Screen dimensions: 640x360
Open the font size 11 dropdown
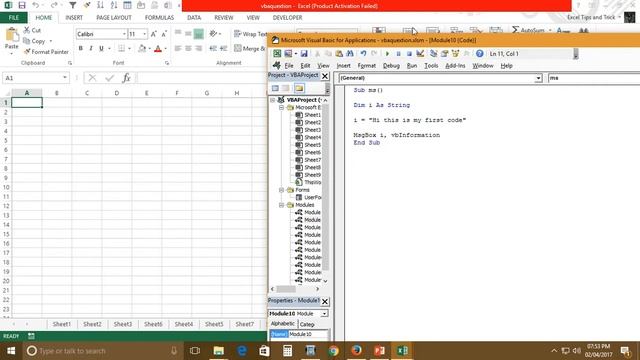[144, 34]
